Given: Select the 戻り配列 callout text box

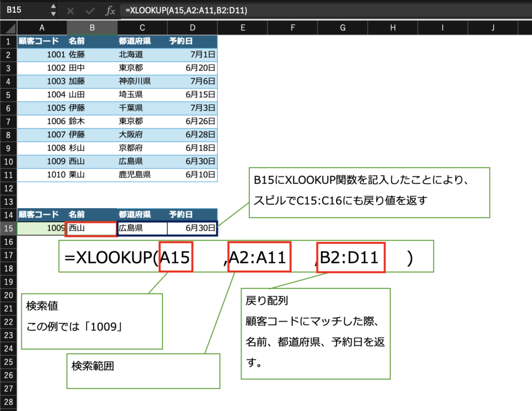Looking at the screenshot, I should (315, 333).
